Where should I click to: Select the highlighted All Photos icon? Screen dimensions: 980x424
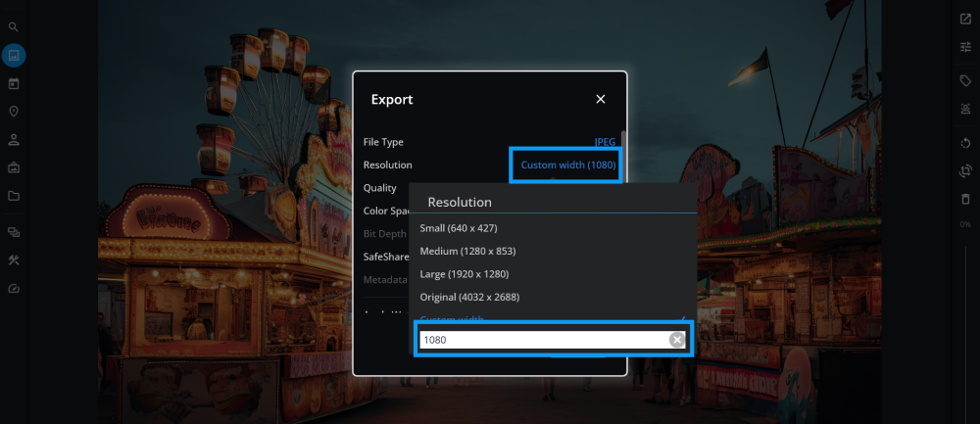click(14, 56)
